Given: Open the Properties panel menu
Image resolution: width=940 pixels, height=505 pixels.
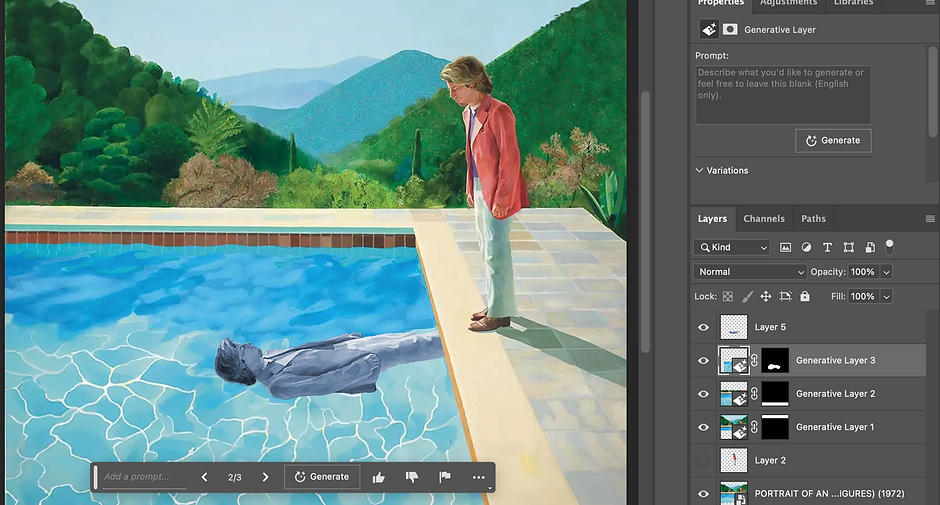Looking at the screenshot, I should click(930, 3).
